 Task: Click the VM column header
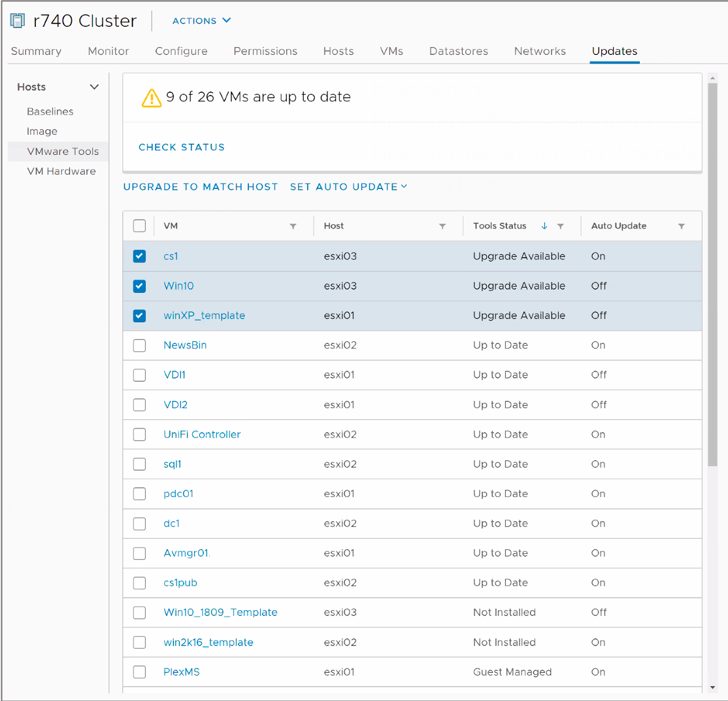[x=171, y=226]
